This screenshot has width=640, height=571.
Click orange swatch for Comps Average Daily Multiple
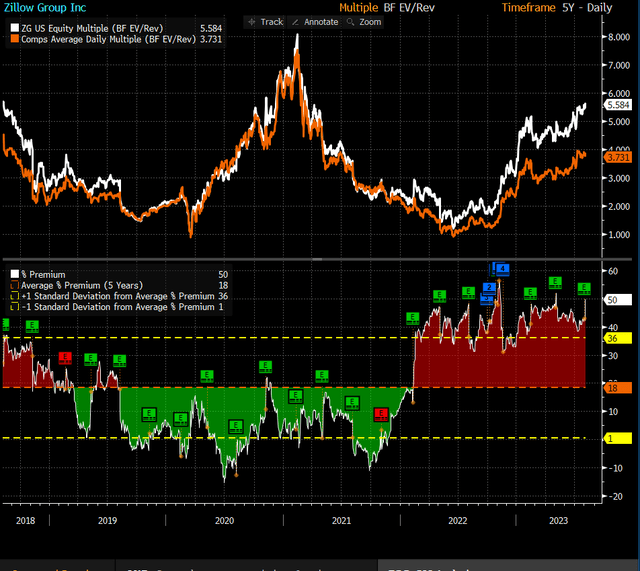15,39
